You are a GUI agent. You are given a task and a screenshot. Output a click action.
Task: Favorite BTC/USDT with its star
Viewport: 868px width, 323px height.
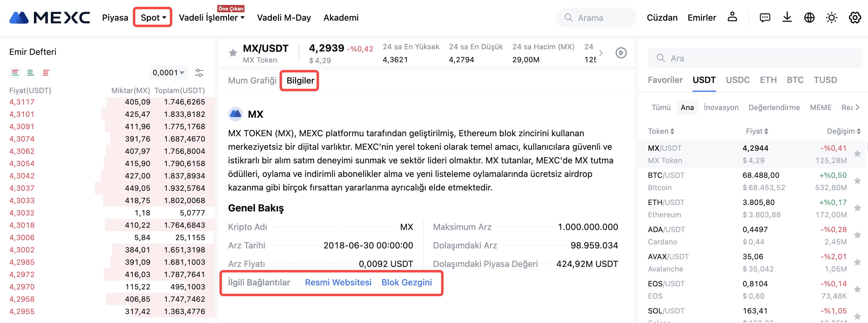[857, 181]
